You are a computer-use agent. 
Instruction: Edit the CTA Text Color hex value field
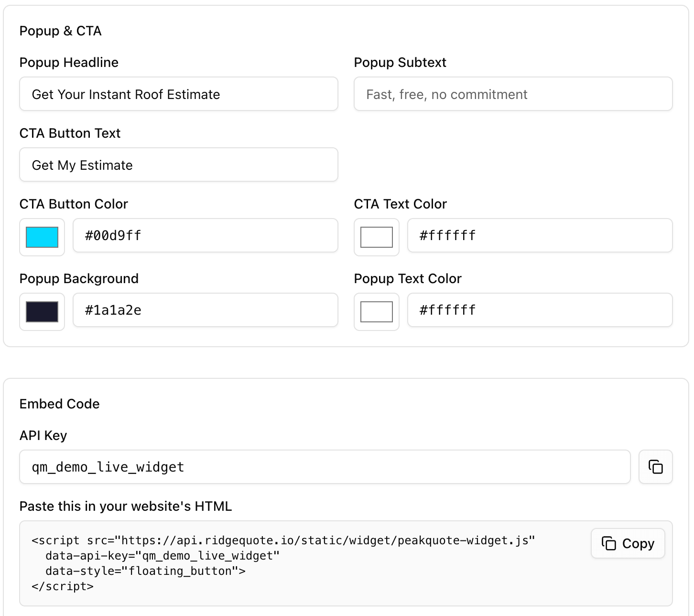[540, 235]
